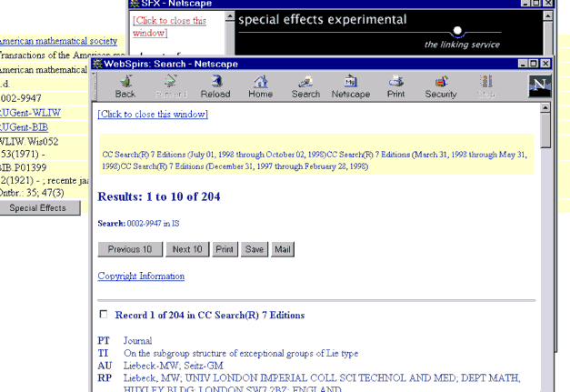Go to Home via toolbar icon
The height and width of the screenshot is (392, 570).
[261, 86]
